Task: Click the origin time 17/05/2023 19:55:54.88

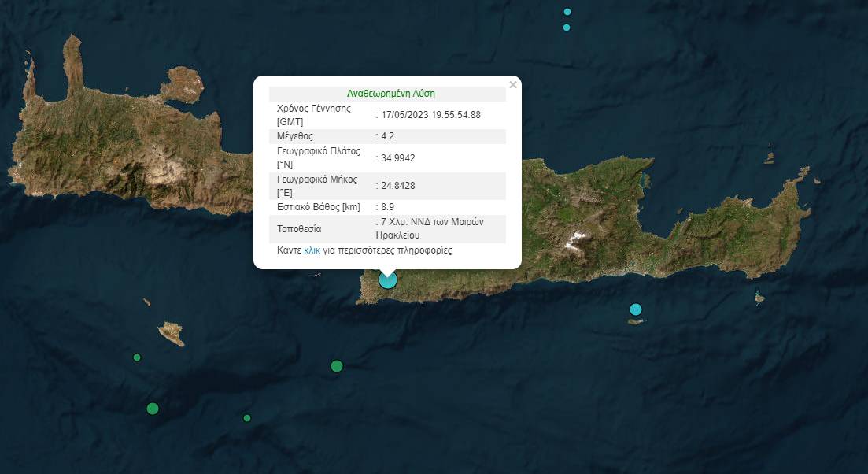Action: (430, 115)
